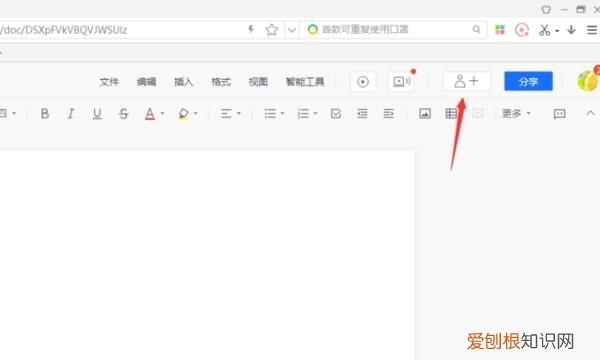Click the add collaborator person-plus button

467,81
